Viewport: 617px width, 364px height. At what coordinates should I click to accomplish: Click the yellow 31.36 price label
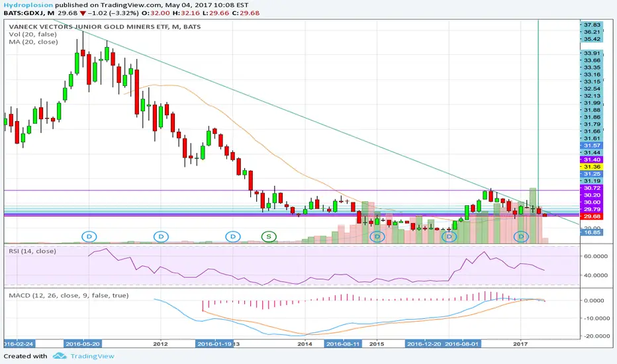[591, 167]
